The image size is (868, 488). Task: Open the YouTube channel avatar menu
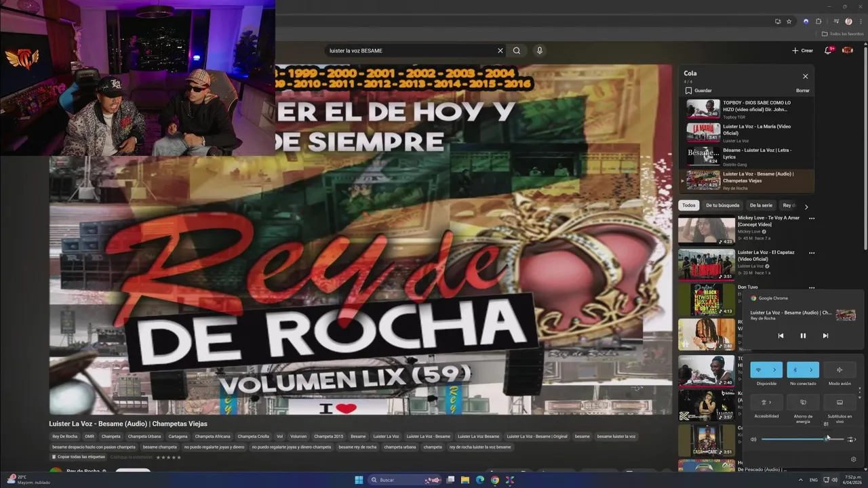click(847, 50)
